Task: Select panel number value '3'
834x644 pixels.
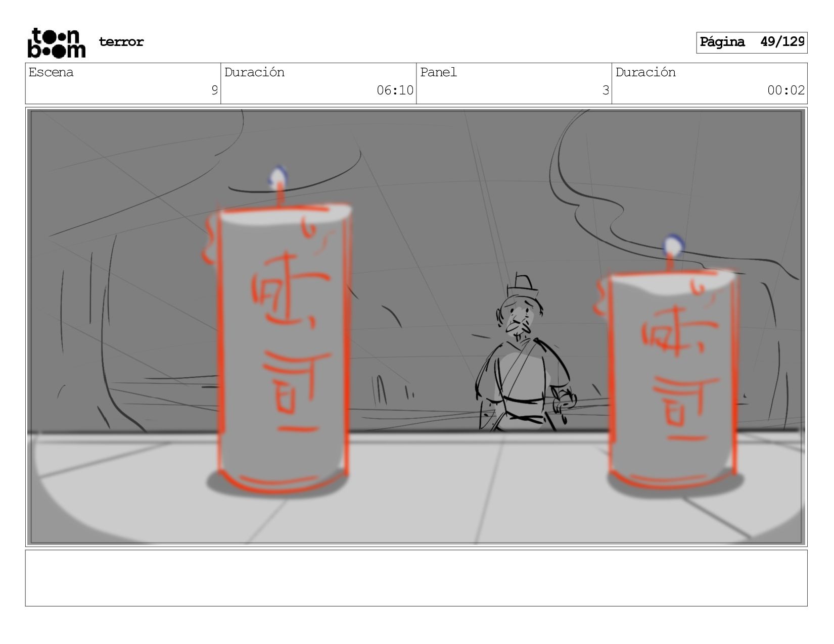Action: 606,90
